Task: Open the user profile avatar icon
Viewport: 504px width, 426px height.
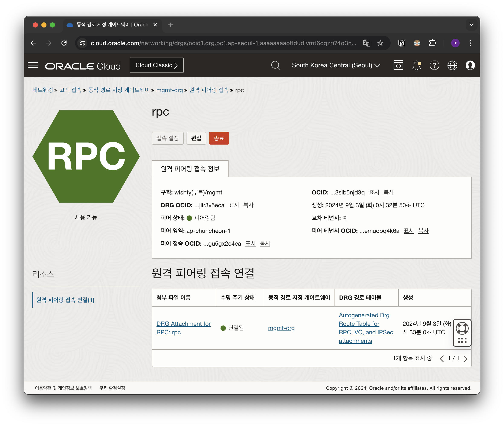Action: (x=470, y=65)
